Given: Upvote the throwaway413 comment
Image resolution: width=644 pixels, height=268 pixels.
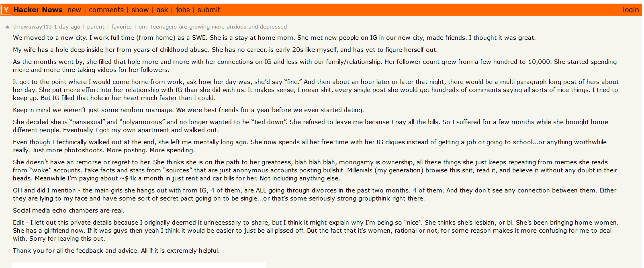Looking at the screenshot, I should click(7, 27).
